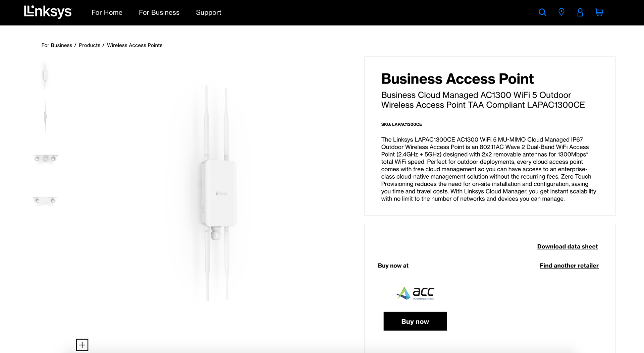Select the third product thumbnail with three ports
The image size is (644, 353).
point(45,159)
